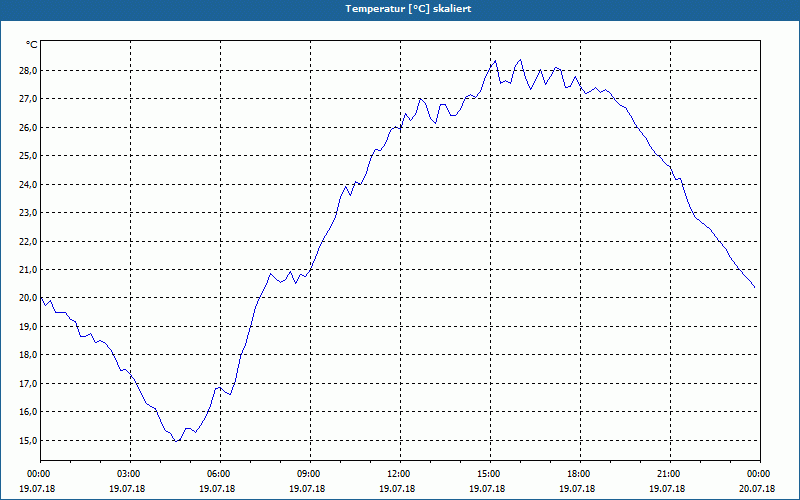800x500 pixels.
Task: Select the '27,0' temperature axis label
Action: point(28,98)
